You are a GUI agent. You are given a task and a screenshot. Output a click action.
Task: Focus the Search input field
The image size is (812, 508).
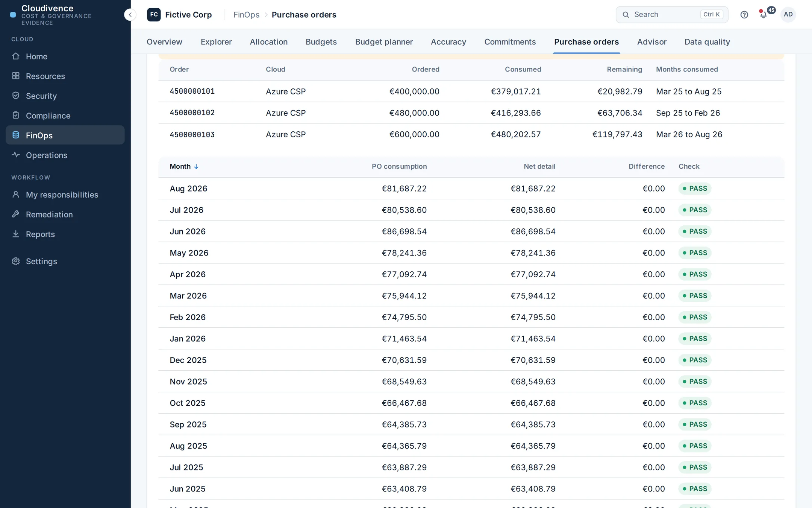[x=672, y=15]
